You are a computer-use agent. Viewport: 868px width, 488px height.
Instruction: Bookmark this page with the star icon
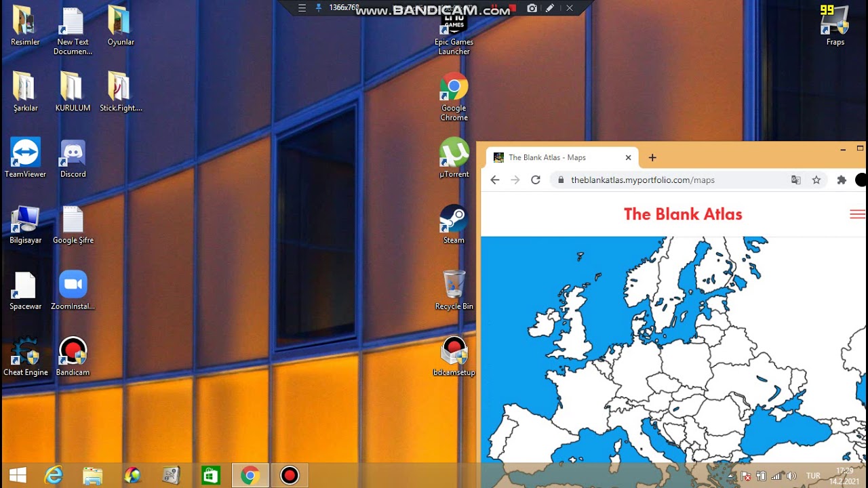pyautogui.click(x=816, y=180)
